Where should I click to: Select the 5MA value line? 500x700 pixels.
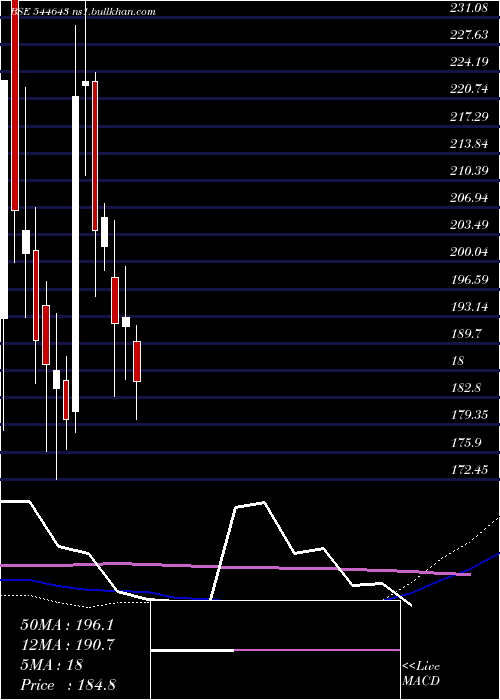click(x=51, y=664)
